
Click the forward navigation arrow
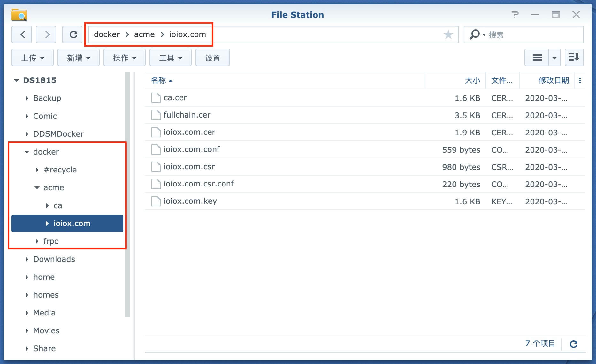tap(46, 34)
